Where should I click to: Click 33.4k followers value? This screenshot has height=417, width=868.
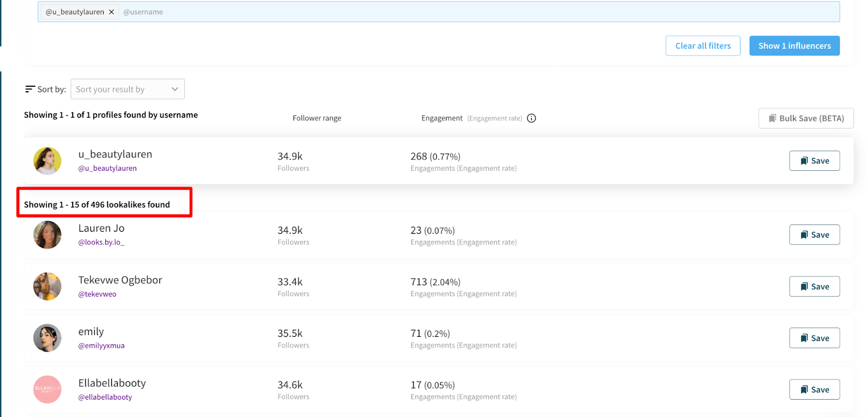pos(290,282)
